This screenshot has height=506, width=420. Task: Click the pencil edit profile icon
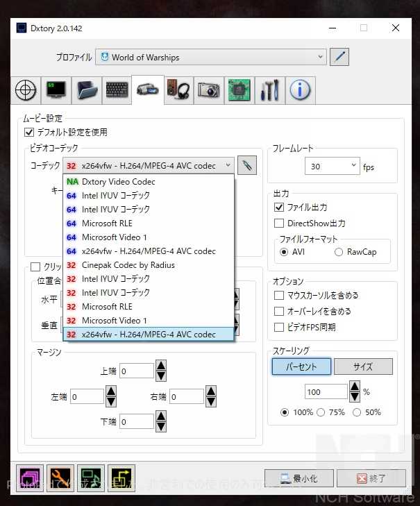[339, 57]
